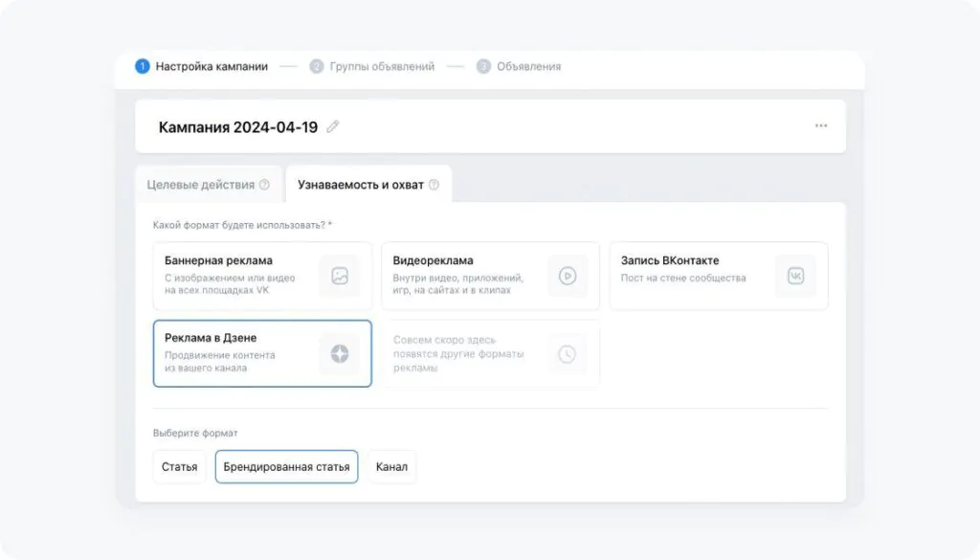Click text Внутри видео, приложений, игр

[458, 283]
